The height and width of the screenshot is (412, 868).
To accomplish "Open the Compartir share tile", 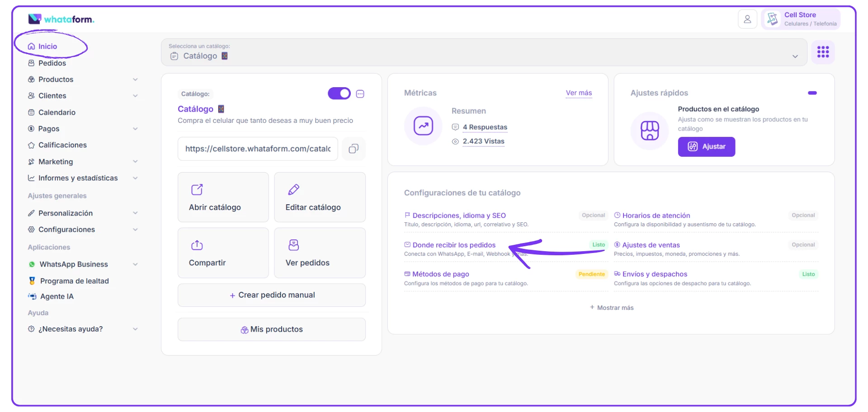I will pyautogui.click(x=223, y=253).
